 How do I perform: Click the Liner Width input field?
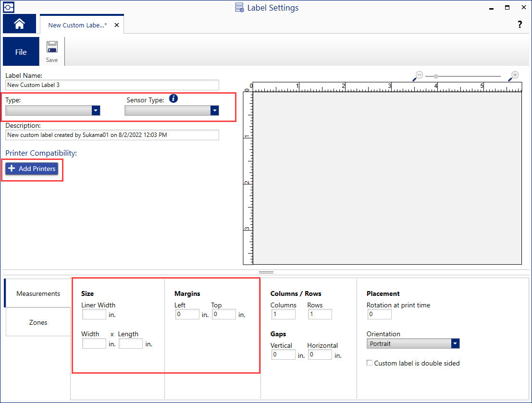tap(94, 315)
